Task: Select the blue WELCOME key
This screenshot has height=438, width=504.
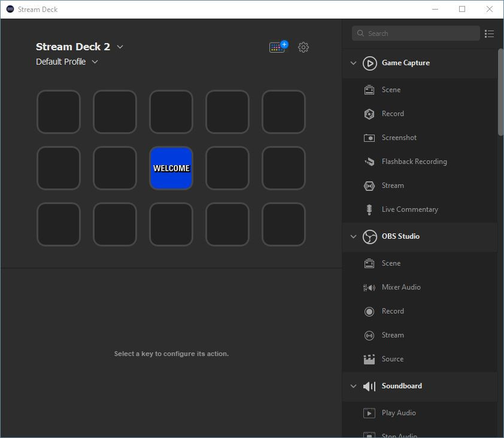Action: coord(171,168)
